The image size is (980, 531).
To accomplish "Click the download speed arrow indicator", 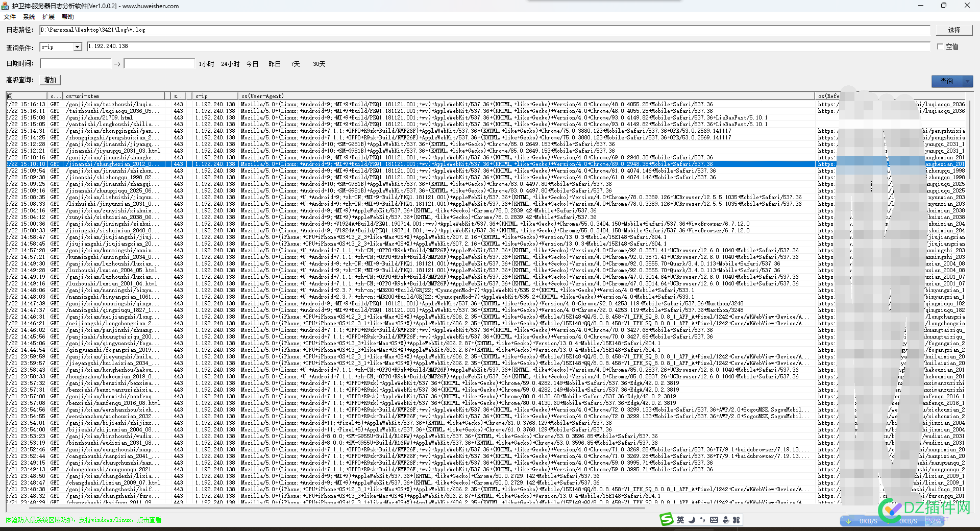I will 848,521.
